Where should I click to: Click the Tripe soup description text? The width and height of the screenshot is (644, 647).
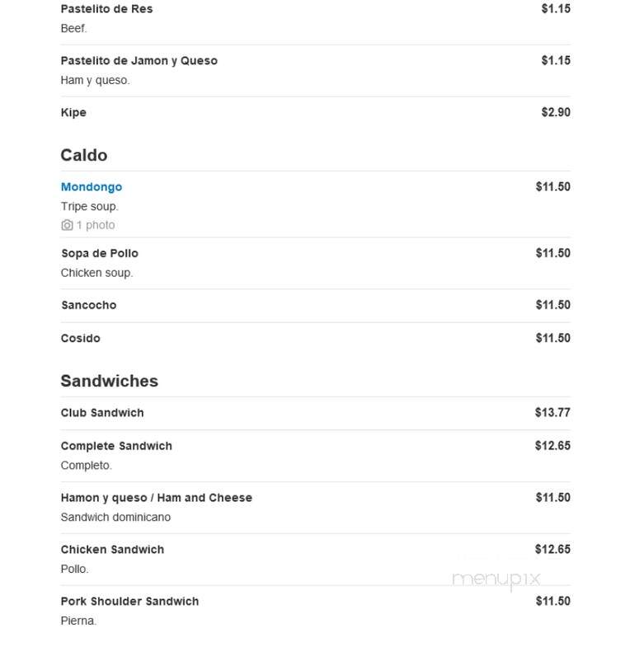[x=90, y=207]
